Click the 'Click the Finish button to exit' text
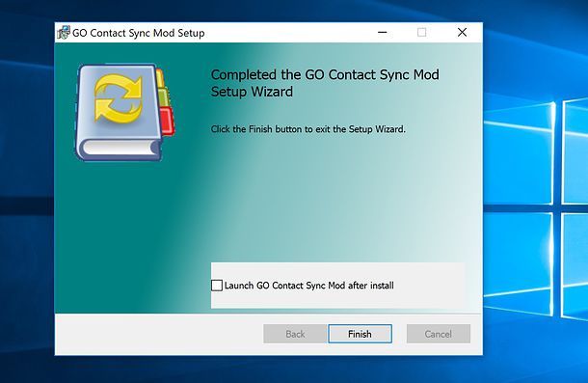Image resolution: width=588 pixels, height=383 pixels. coord(308,129)
